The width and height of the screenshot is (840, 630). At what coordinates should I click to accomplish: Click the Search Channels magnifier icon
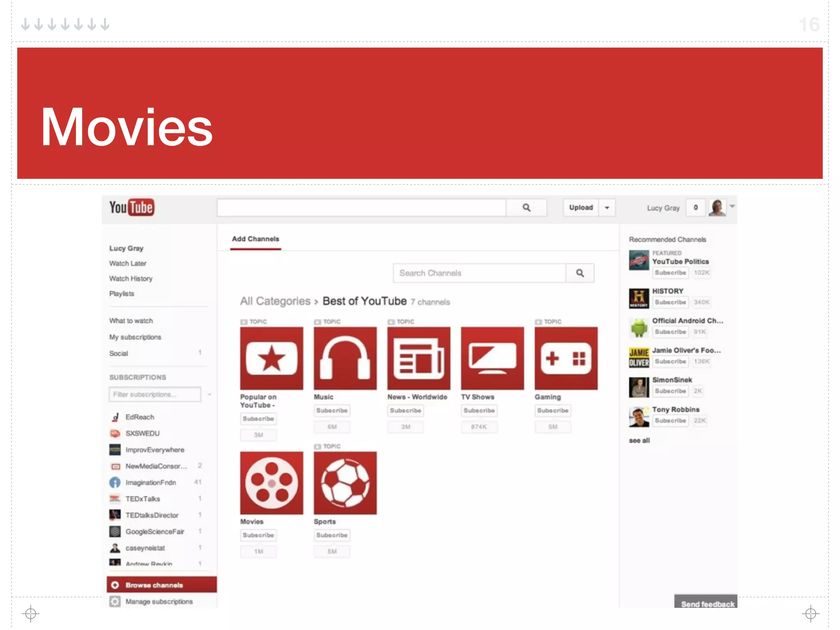tap(580, 273)
